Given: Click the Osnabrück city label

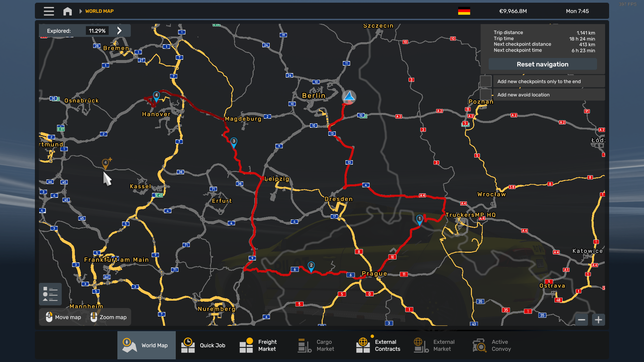Looking at the screenshot, I should [x=82, y=101].
